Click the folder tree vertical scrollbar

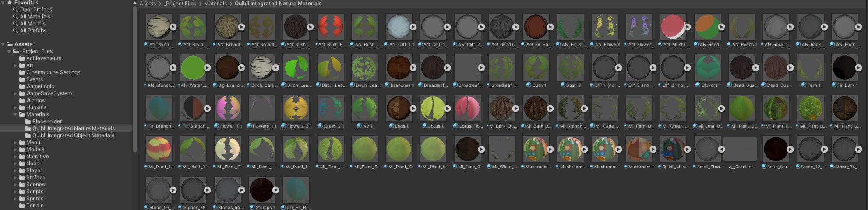[135, 79]
